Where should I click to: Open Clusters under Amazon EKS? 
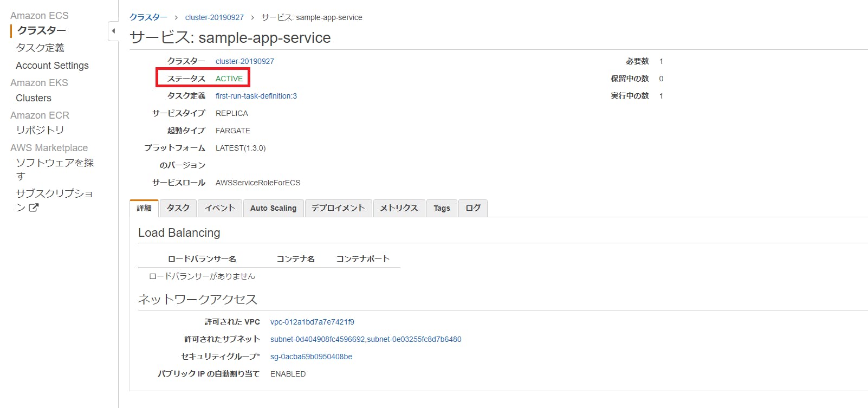(34, 98)
